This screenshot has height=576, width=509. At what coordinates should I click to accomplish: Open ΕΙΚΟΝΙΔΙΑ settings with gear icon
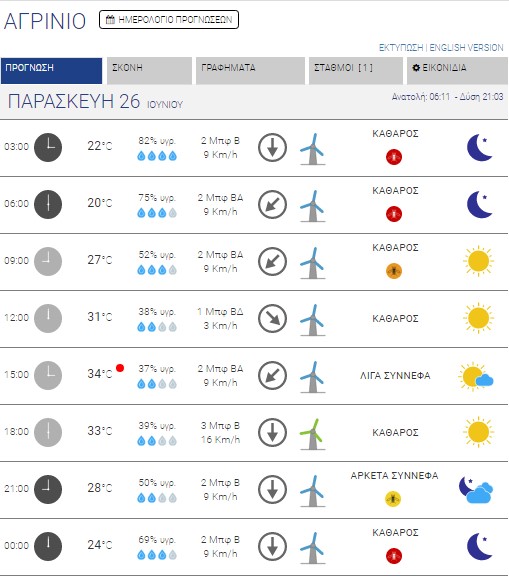[457, 71]
